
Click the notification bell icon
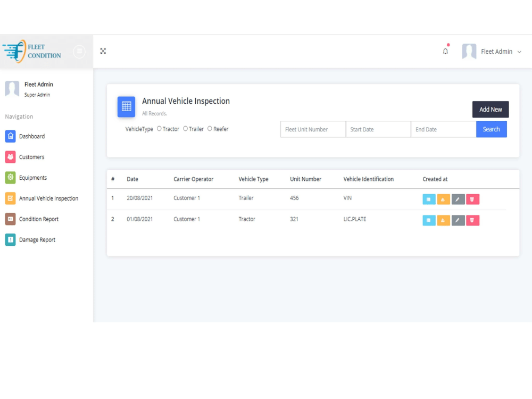click(445, 51)
